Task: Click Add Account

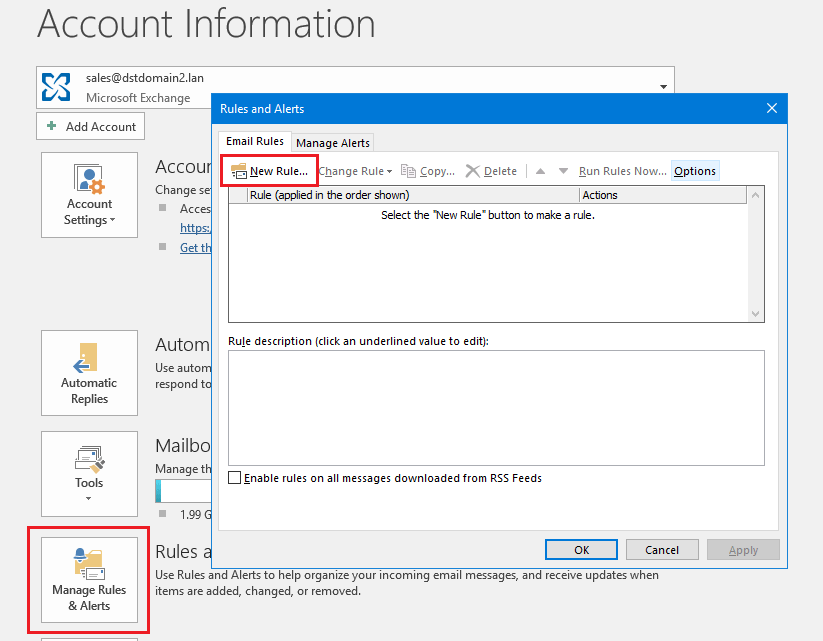Action: (90, 126)
